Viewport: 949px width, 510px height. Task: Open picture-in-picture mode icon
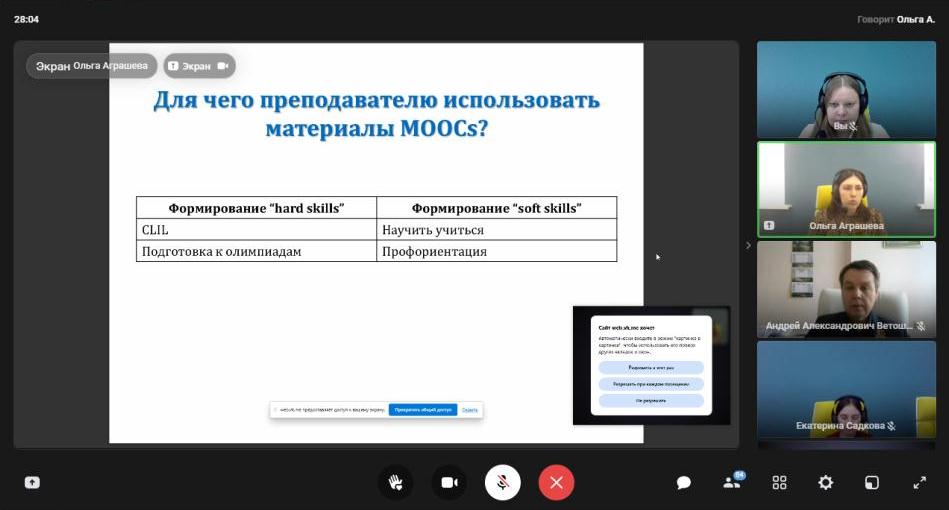coord(872,482)
